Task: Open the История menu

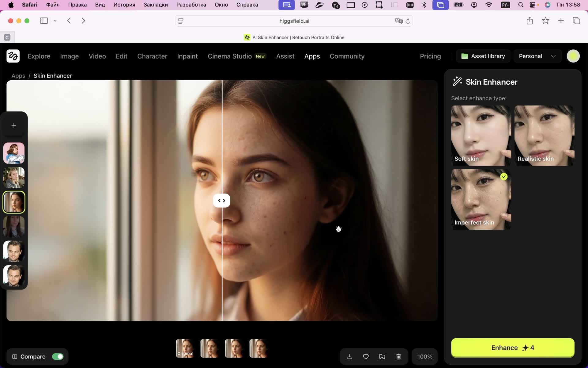Action: [x=124, y=5]
